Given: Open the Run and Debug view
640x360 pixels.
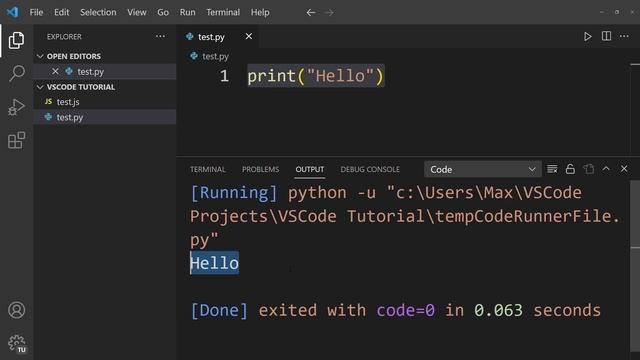Looking at the screenshot, I should [16, 107].
